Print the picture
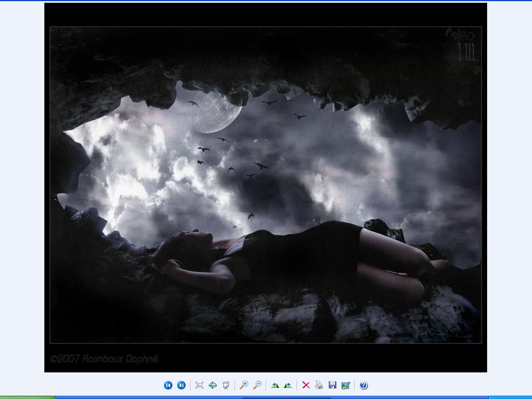 tap(319, 385)
